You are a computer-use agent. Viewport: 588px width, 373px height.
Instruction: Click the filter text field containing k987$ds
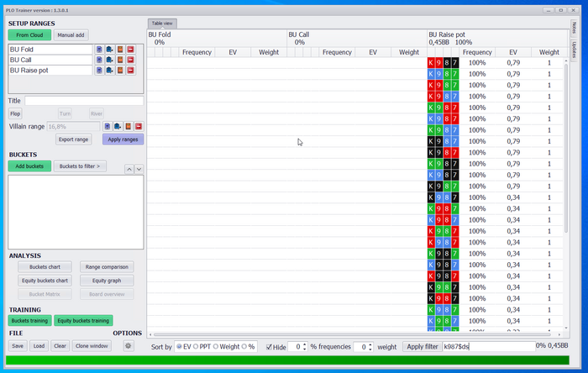(489, 347)
